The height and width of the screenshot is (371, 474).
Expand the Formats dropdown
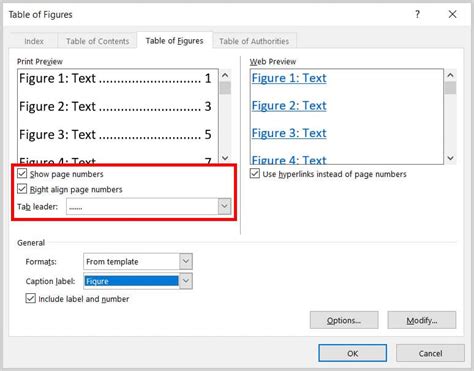(186, 261)
